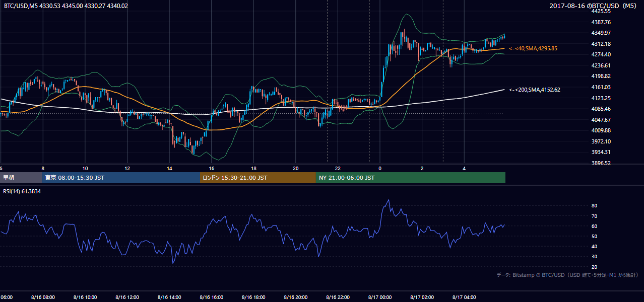Select the 東京 08:00-15:30 JST session bar
Image resolution: width=644 pixels, height=302 pixels.
pyautogui.click(x=121, y=178)
